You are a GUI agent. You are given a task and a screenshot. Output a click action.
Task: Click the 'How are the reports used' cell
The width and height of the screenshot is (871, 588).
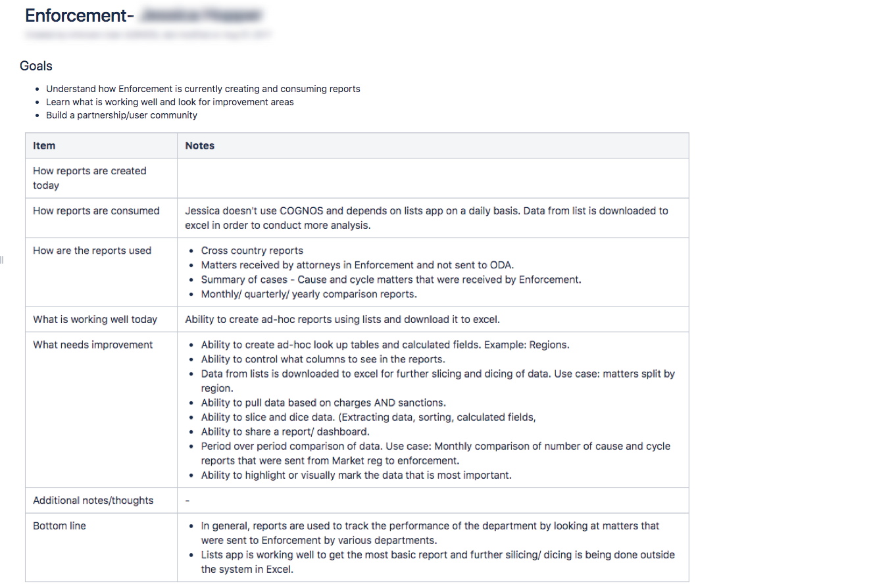92,250
